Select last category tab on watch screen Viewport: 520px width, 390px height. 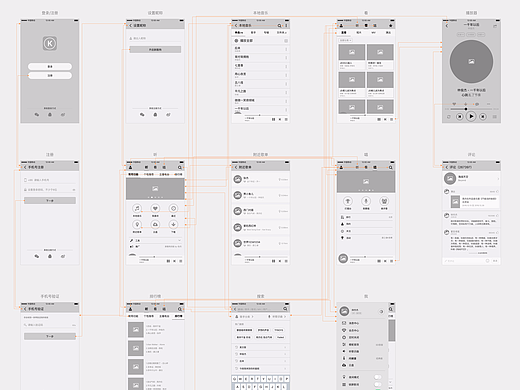pos(388,33)
